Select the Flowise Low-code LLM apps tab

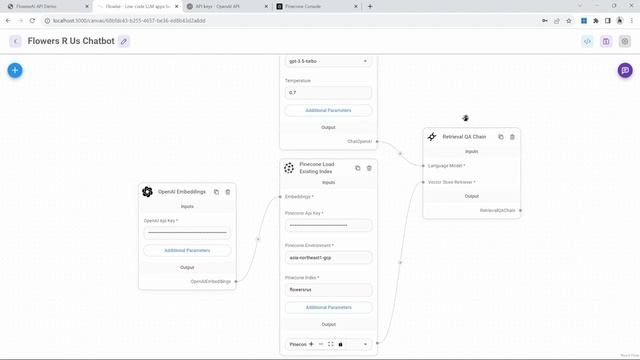pyautogui.click(x=138, y=7)
